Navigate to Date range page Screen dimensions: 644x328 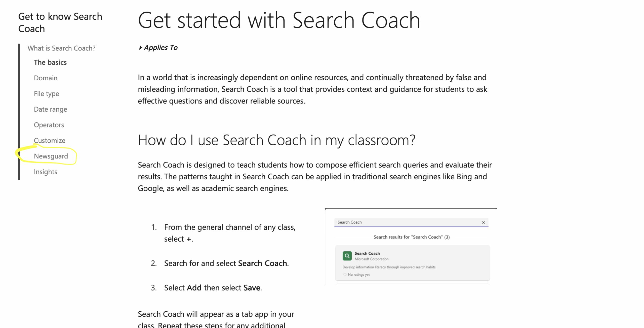coord(51,109)
